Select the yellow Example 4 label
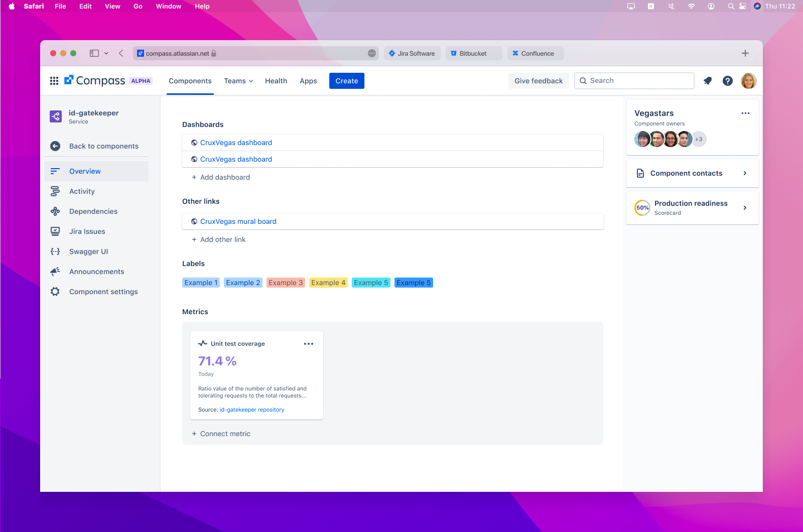803x532 pixels. coord(328,283)
